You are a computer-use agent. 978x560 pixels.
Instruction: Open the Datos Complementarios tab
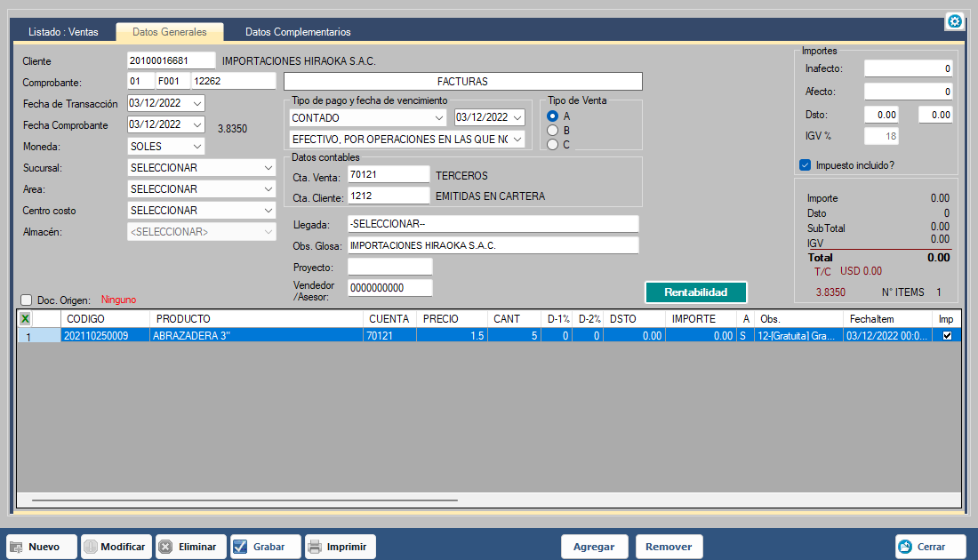click(x=298, y=32)
